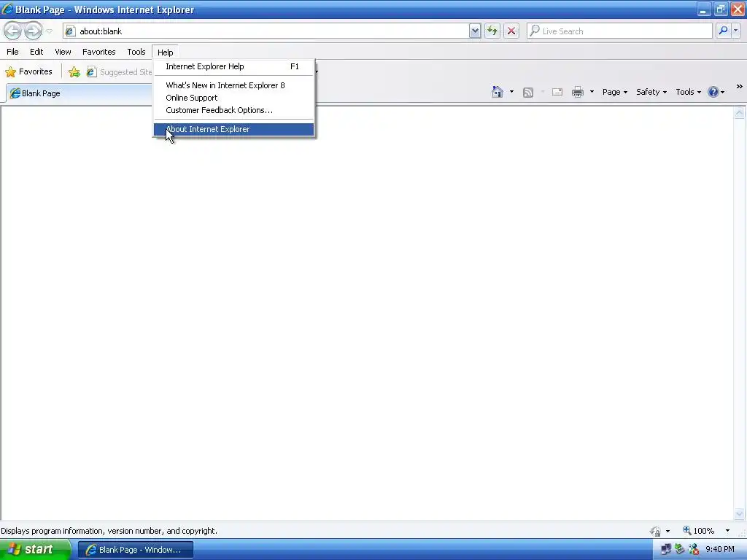
Task: Click the Home icon in command bar
Action: pyautogui.click(x=498, y=92)
